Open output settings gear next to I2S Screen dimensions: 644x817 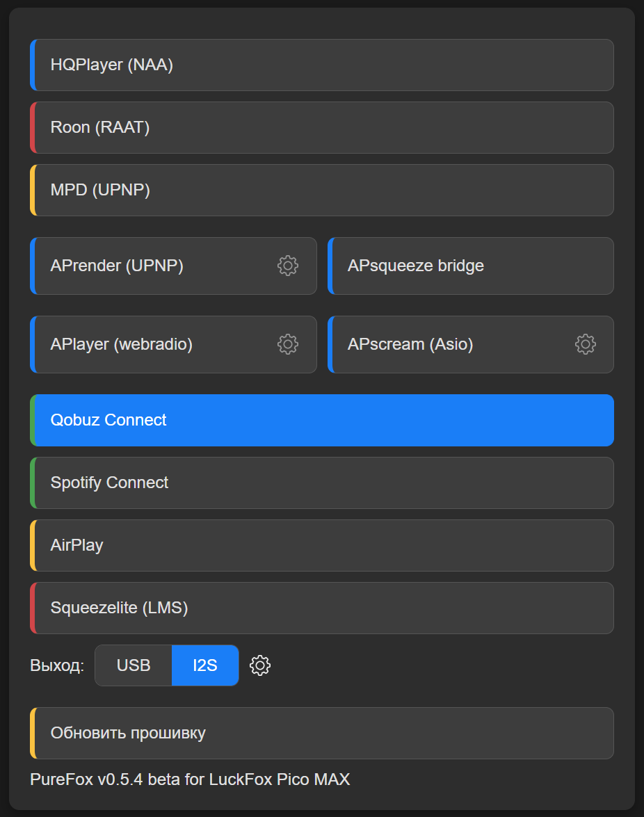(260, 665)
